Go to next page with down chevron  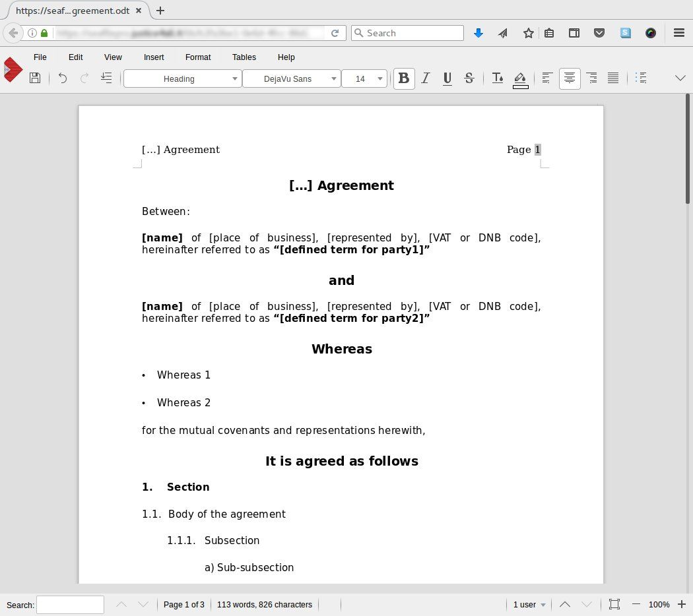point(587,605)
